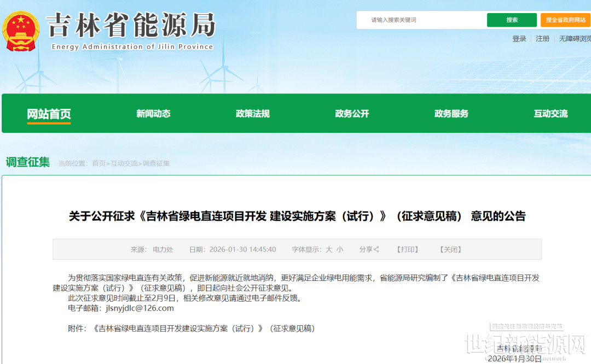591x364 pixels.
Task: Select the 互动交流 navigation tab
Action: [x=551, y=114]
